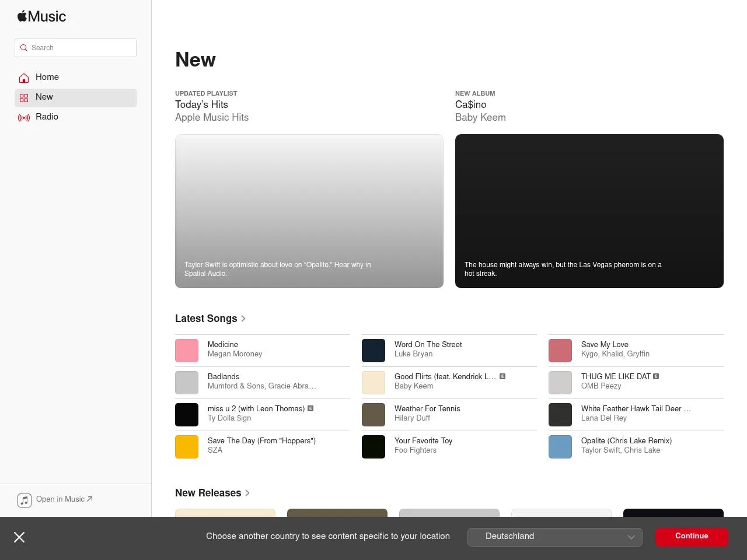This screenshot has width=747, height=560.
Task: Click the Today's Hits playlist cover
Action: pos(309,211)
